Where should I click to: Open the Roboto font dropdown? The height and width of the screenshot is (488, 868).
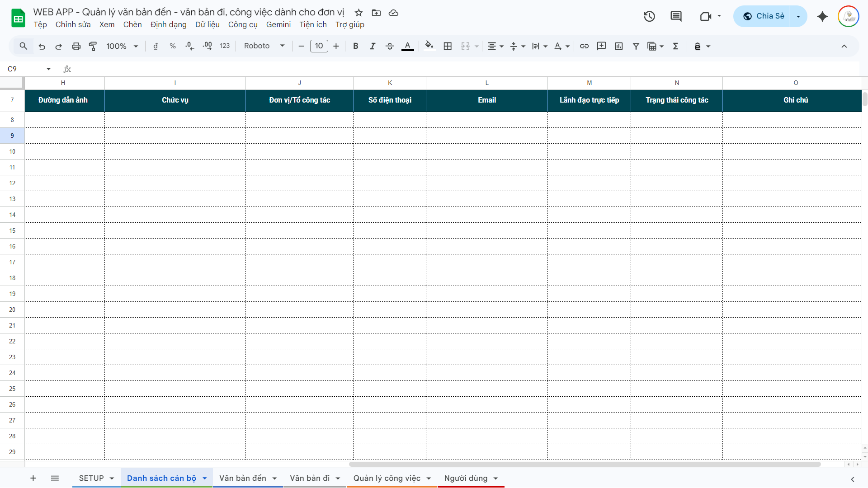[264, 46]
